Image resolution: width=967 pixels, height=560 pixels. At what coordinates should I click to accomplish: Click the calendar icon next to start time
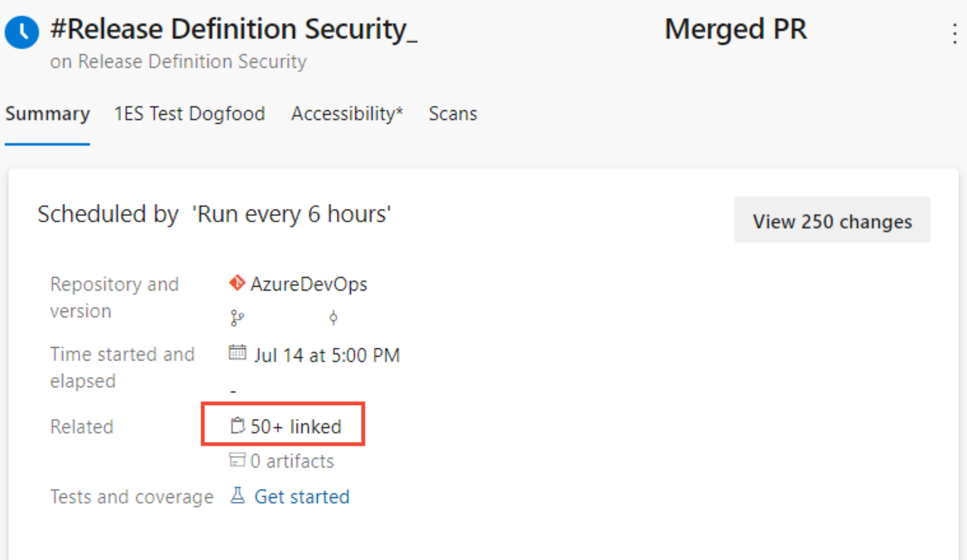[238, 352]
